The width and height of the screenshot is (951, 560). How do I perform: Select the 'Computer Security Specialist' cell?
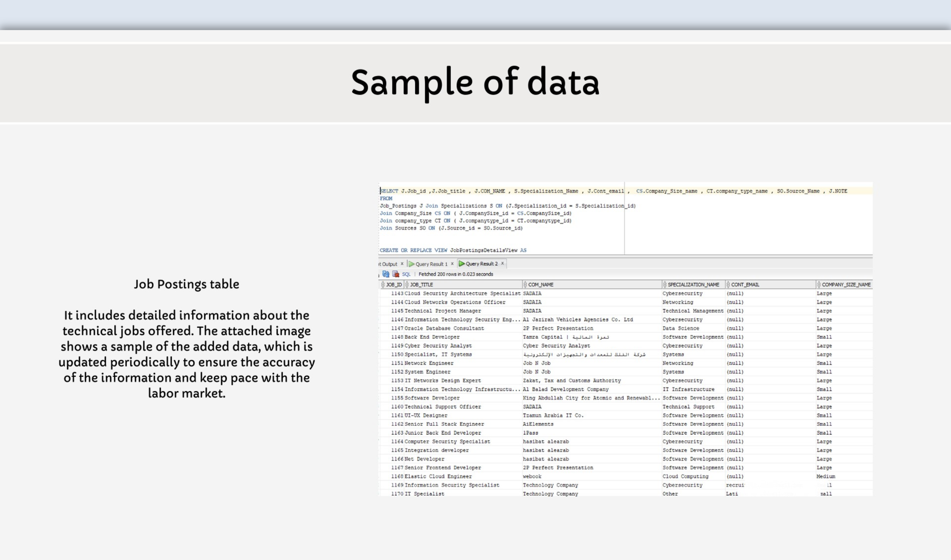tap(463, 442)
